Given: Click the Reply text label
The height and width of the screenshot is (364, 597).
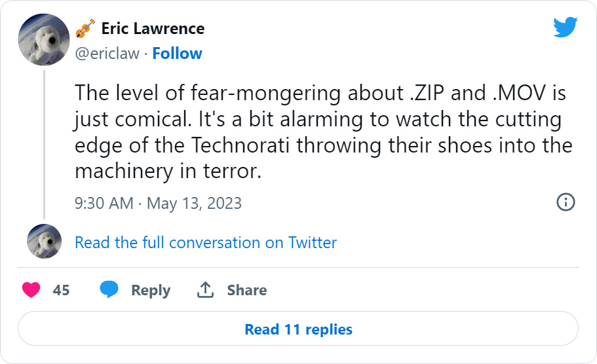Looking at the screenshot, I should [x=151, y=291].
